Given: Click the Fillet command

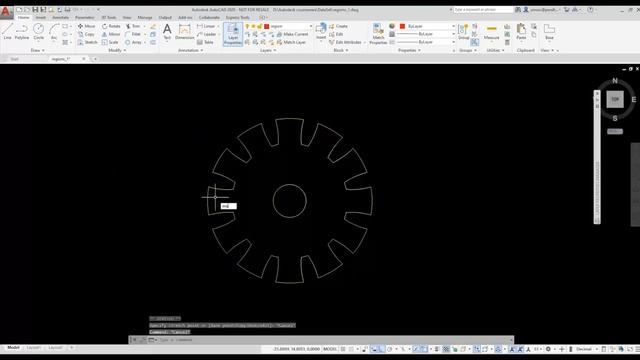Looking at the screenshot, I should (x=133, y=34).
